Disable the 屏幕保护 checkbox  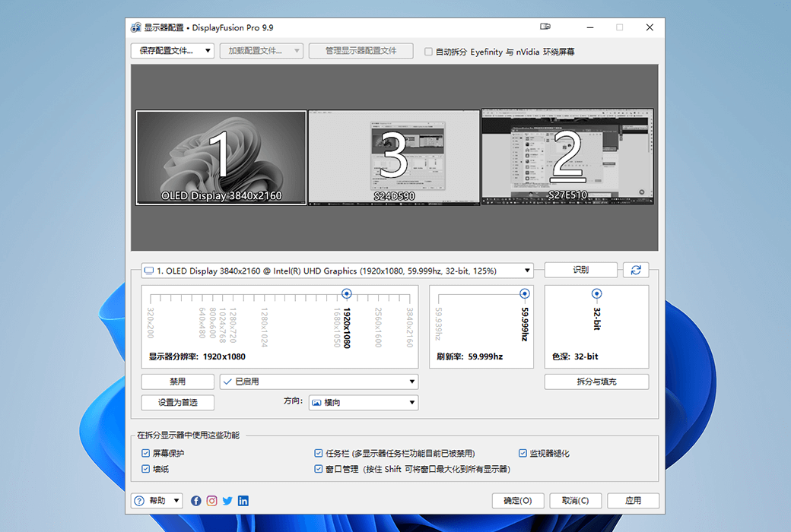(x=145, y=452)
